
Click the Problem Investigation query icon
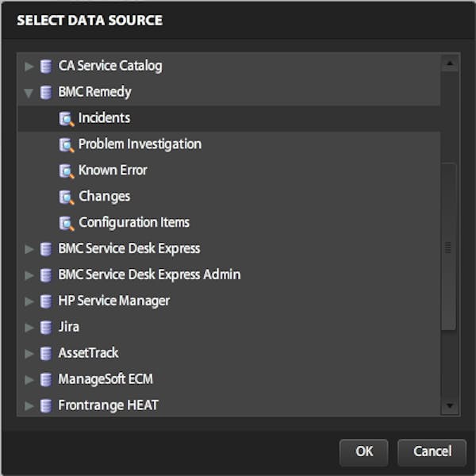67,144
